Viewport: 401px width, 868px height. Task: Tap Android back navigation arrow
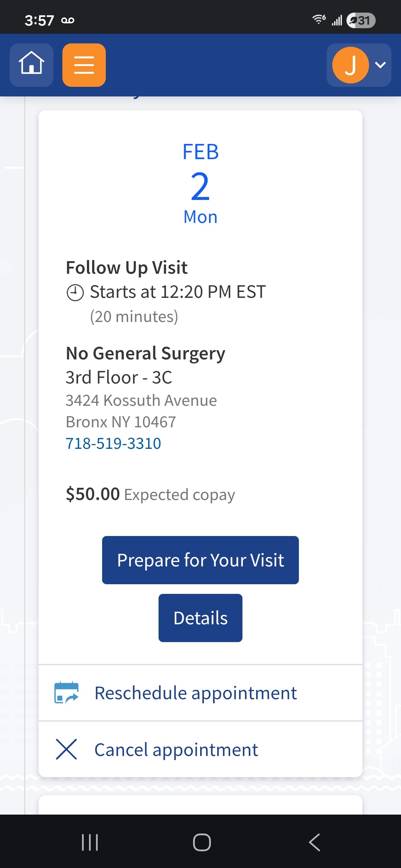pyautogui.click(x=314, y=842)
